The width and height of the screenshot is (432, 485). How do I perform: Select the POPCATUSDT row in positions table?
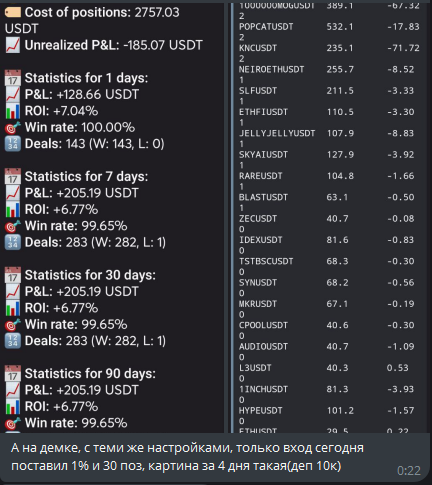pyautogui.click(x=329, y=27)
